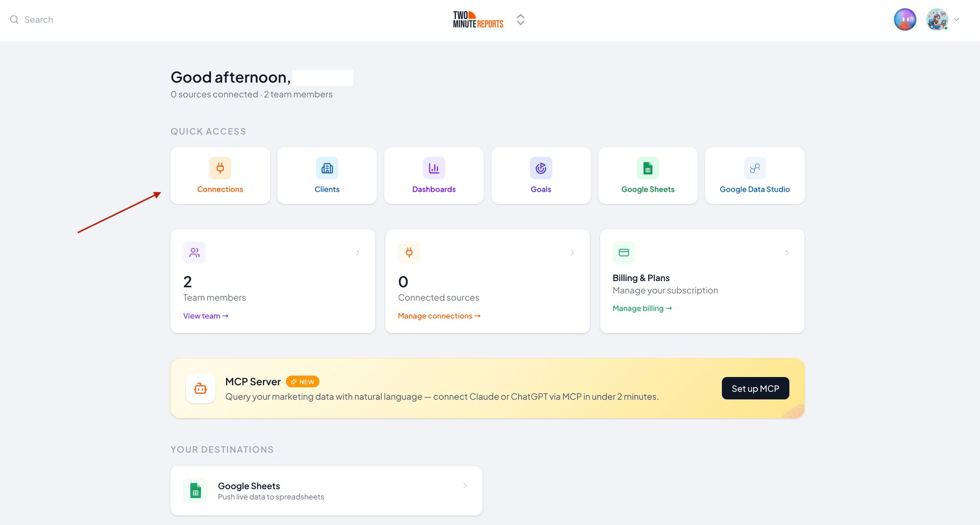Viewport: 980px width, 525px height.
Task: Open the Google Sheets quick access icon
Action: [648, 168]
